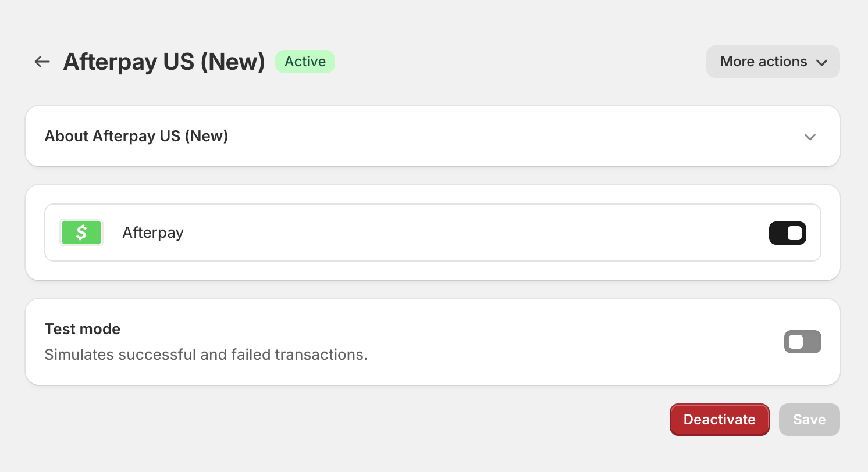The height and width of the screenshot is (472, 868).
Task: Click the white knob of Afterpay toggle
Action: point(795,233)
